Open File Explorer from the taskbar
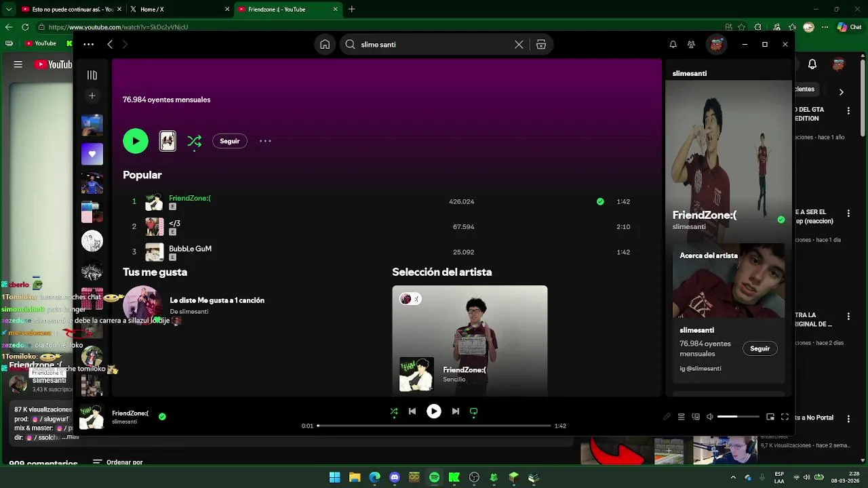This screenshot has width=868, height=488. coord(354,477)
